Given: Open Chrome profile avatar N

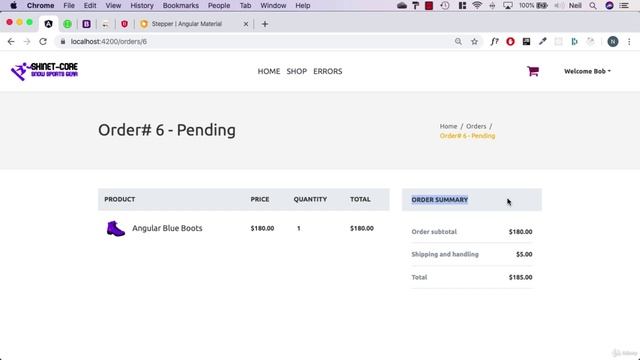Looking at the screenshot, I should tap(613, 42).
